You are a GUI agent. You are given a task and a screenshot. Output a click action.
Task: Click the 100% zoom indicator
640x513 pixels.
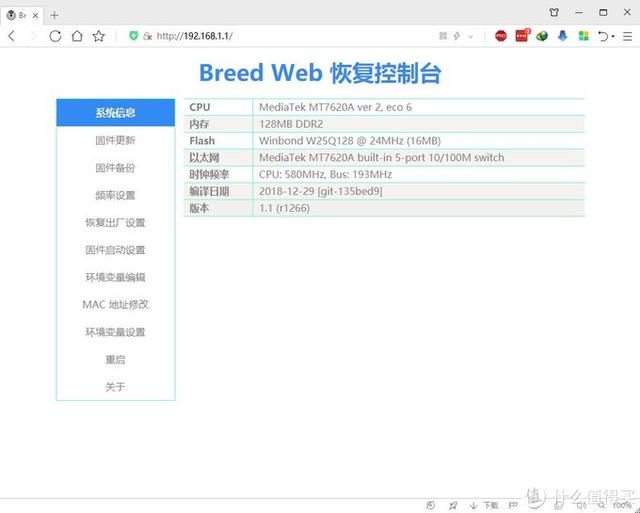pos(622,506)
